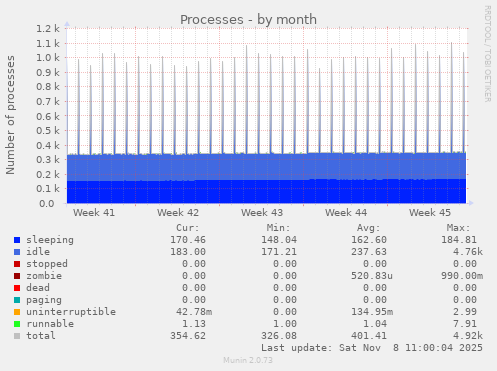Click runnable current value 1.13
497x371 pixels.
194,324
